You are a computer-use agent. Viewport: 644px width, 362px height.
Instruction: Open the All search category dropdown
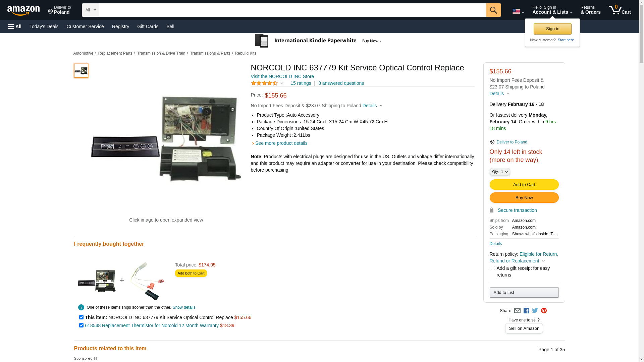point(90,10)
